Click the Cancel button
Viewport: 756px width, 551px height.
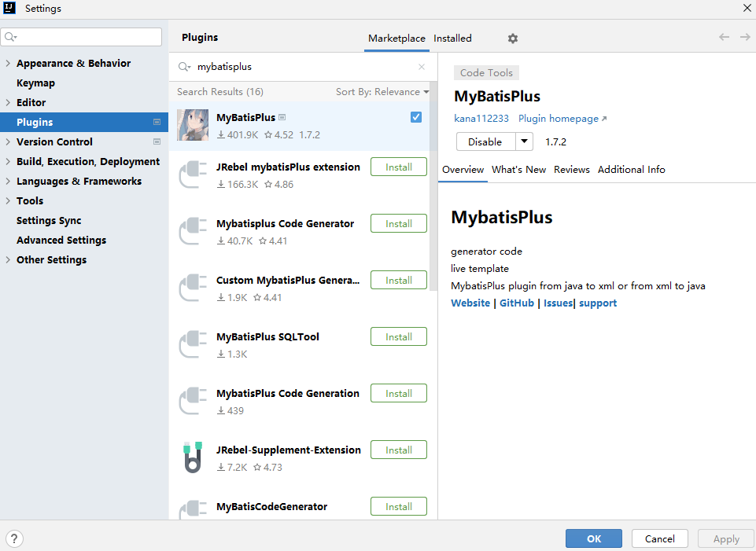click(x=659, y=538)
